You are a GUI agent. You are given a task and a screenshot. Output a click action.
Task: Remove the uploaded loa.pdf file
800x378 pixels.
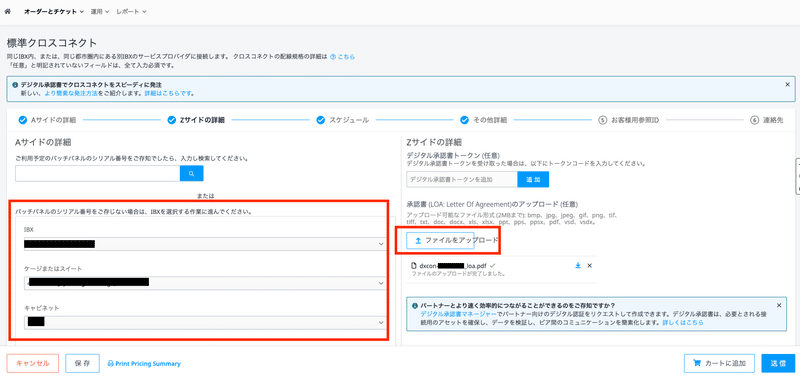pyautogui.click(x=590, y=265)
